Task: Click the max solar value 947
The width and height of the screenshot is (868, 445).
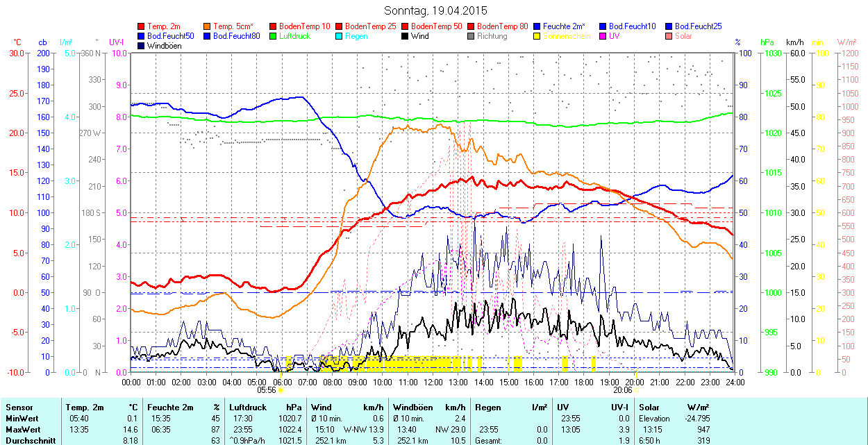Action: click(703, 430)
